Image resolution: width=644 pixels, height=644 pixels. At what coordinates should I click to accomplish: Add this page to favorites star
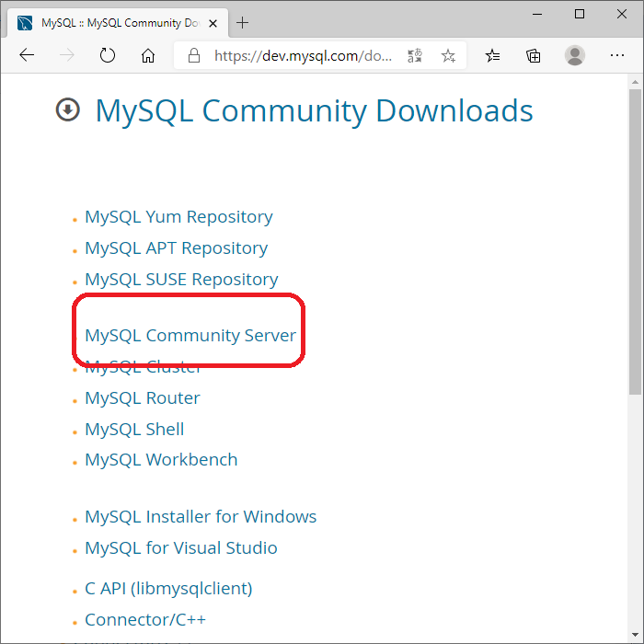[x=448, y=56]
